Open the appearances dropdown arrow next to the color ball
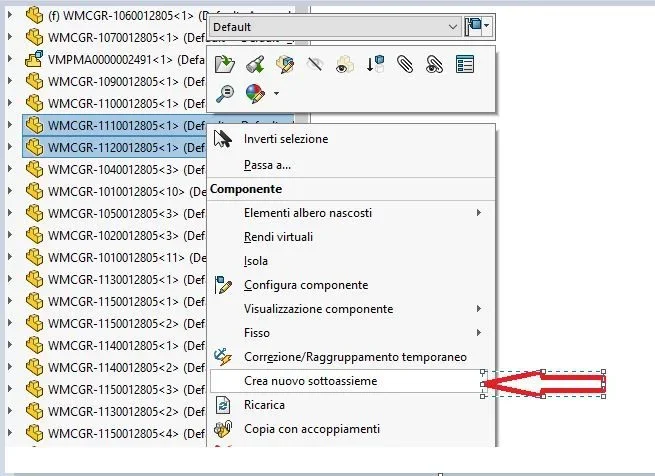 tap(276, 93)
